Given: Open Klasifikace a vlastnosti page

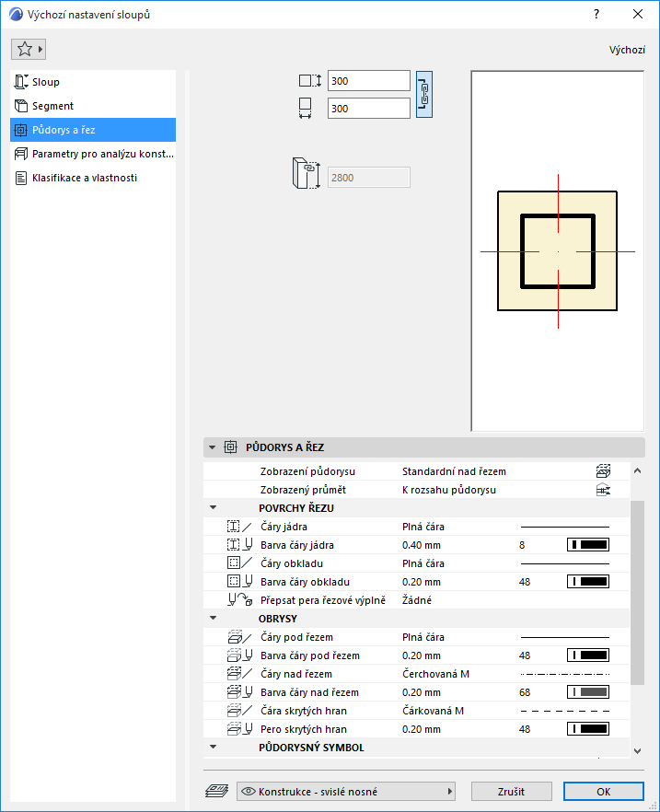Looking at the screenshot, I should tap(93, 178).
